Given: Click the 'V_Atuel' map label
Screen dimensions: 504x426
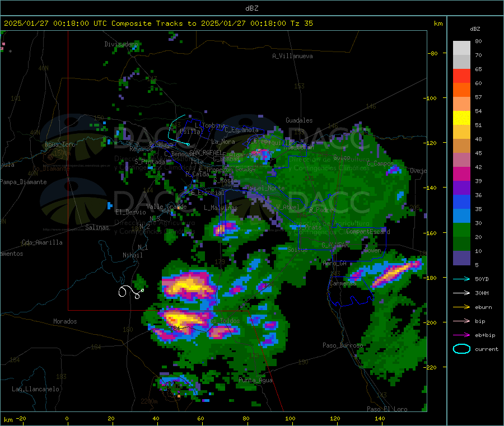Looking at the screenshot, I should (x=287, y=207).
